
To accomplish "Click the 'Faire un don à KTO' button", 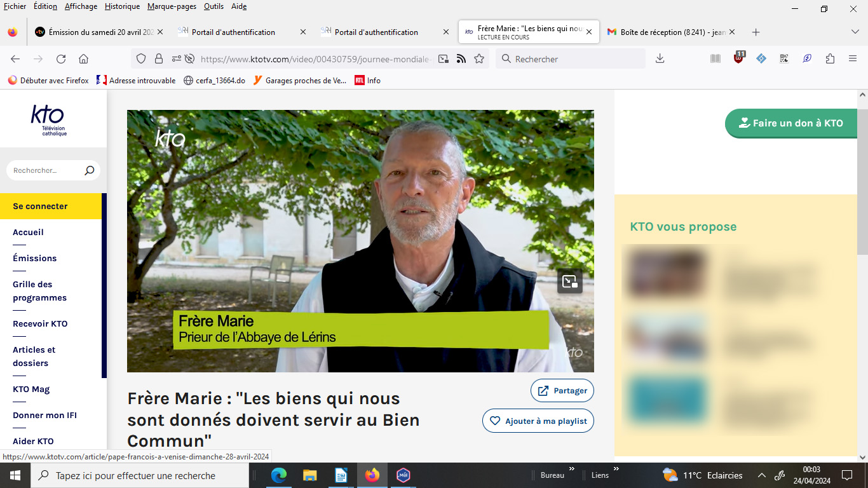I will coord(790,123).
